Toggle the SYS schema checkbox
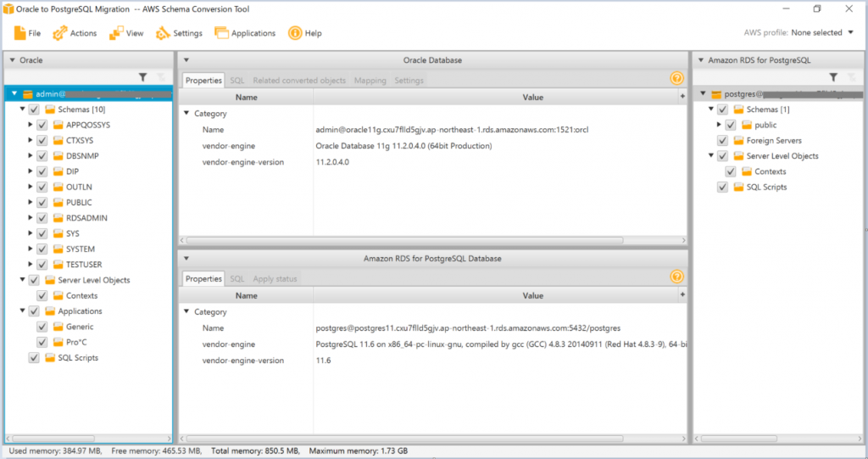The height and width of the screenshot is (459, 868). pyautogui.click(x=42, y=233)
